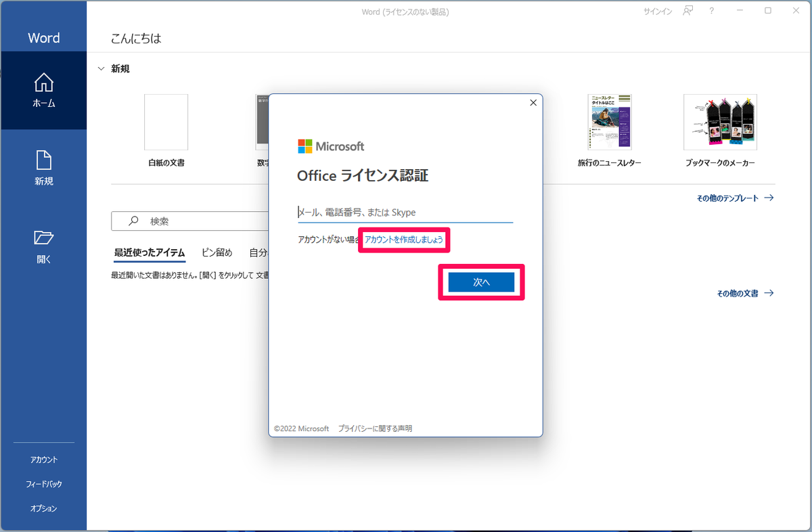Choose the 旅行のニュースレター template
Screen dimensions: 812x532
[x=609, y=130]
